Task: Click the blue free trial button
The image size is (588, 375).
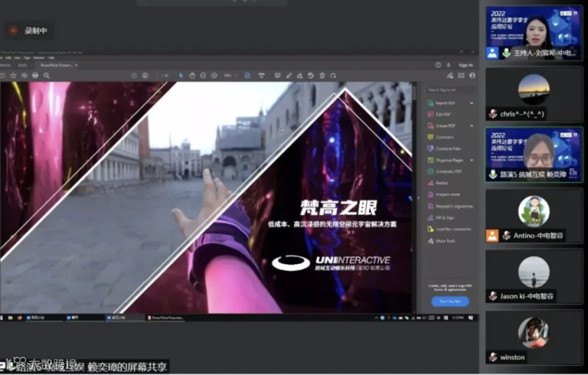Action: (450, 301)
